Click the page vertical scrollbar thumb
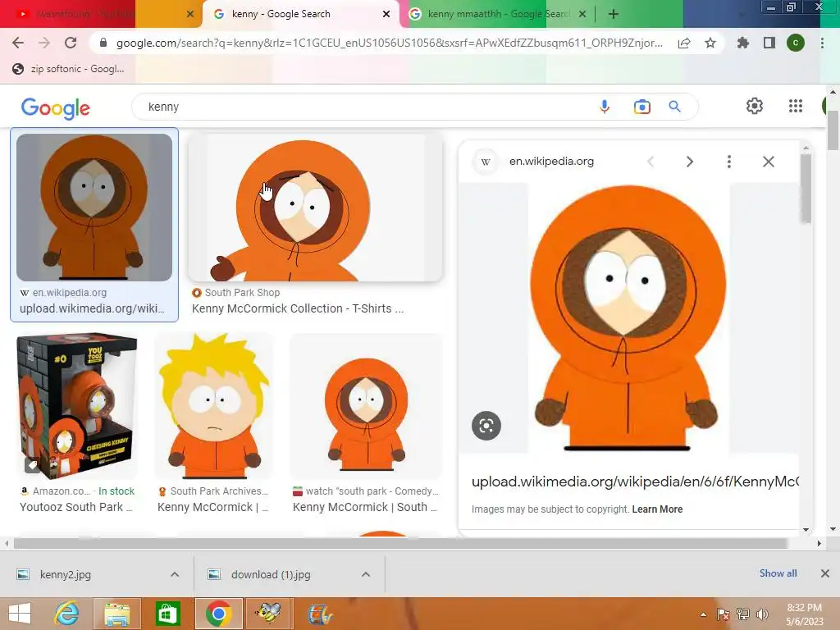This screenshot has width=840, height=630. (833, 130)
